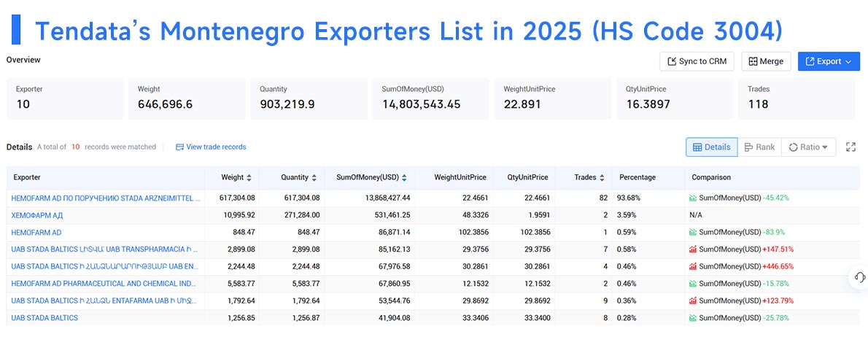Image resolution: width=868 pixels, height=337 pixels.
Task: Open exporter ХЕМОФАРМ АД
Action: (x=37, y=214)
